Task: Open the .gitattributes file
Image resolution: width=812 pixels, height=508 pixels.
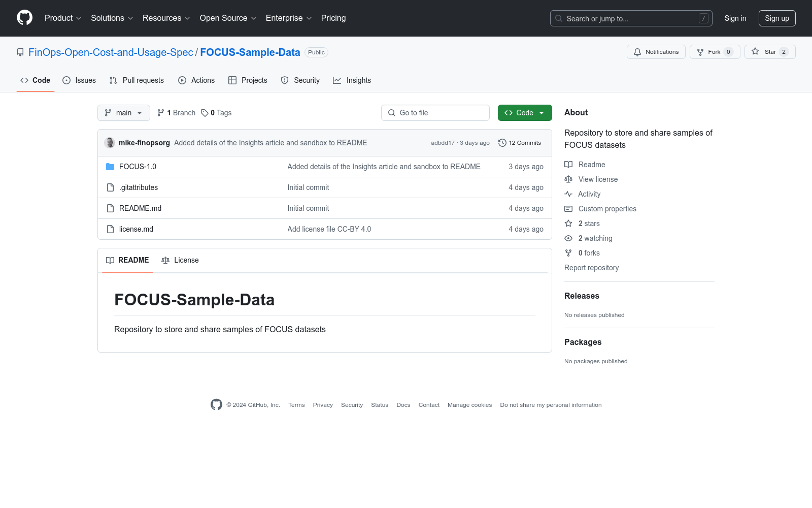Action: (x=139, y=187)
